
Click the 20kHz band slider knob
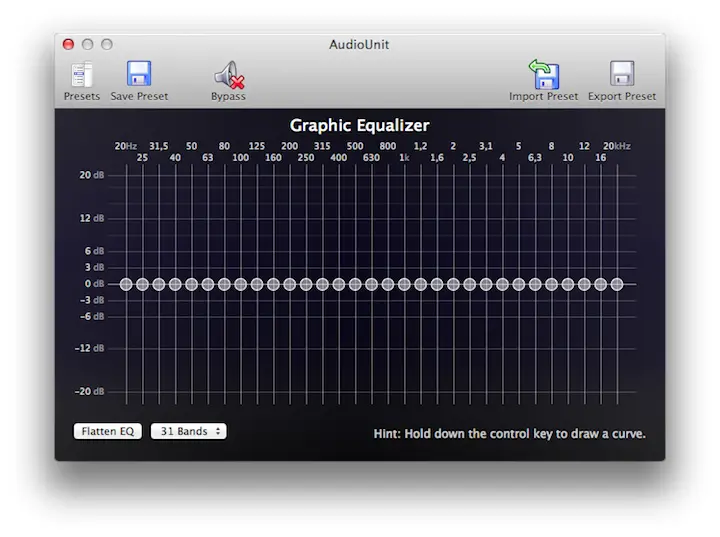click(x=617, y=284)
